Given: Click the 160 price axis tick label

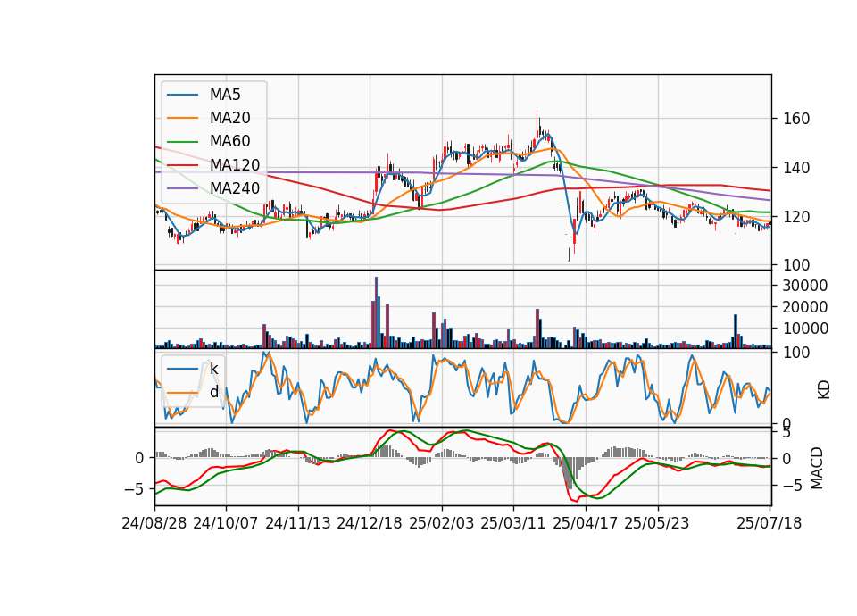Looking at the screenshot, I should pyautogui.click(x=795, y=119).
